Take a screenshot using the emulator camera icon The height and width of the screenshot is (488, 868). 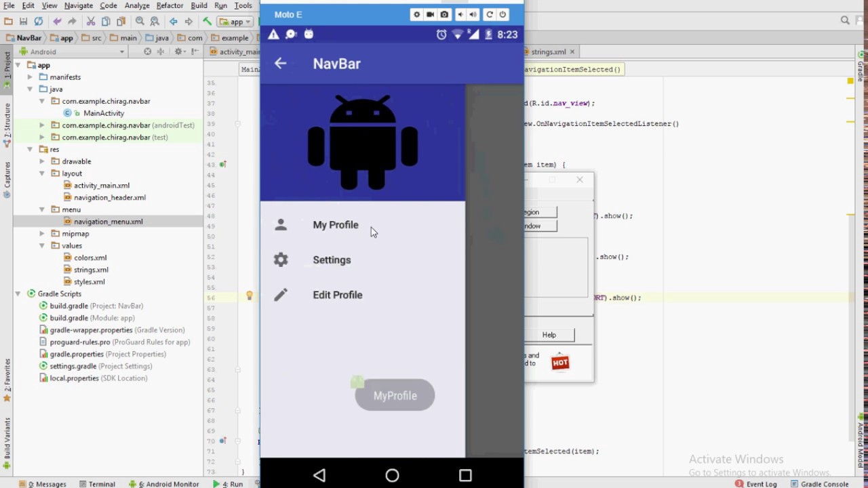pos(443,14)
